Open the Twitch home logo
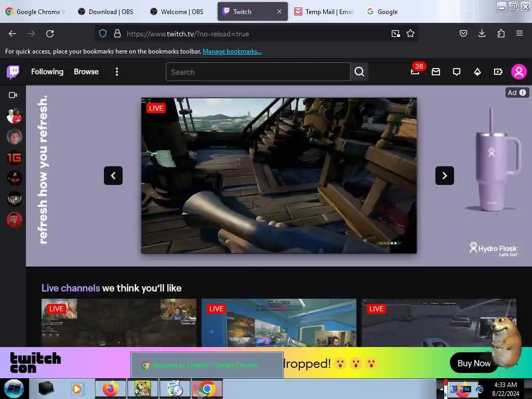532x399 pixels. [x=13, y=72]
